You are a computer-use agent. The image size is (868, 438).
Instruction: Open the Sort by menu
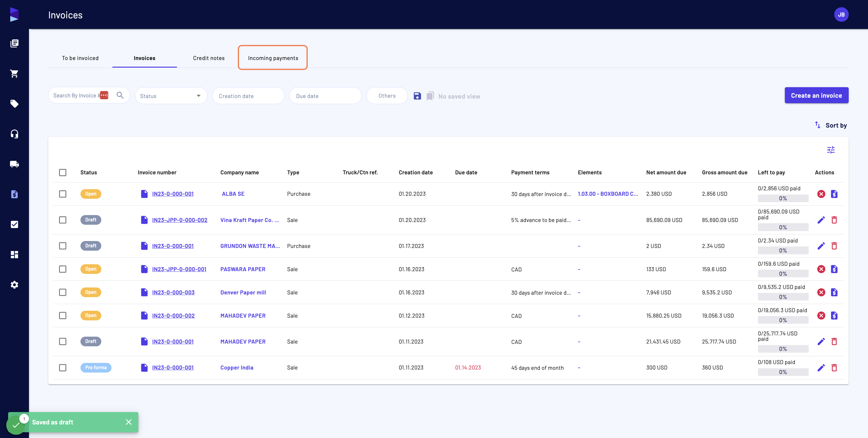point(831,125)
